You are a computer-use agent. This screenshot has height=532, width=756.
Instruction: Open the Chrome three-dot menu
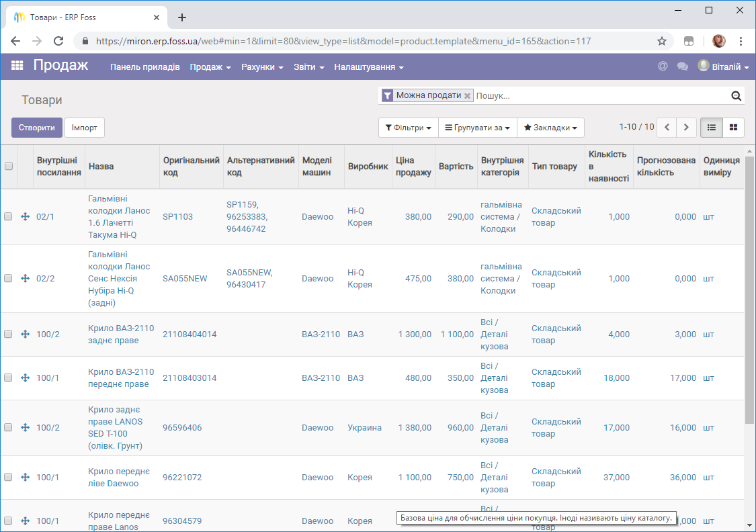[x=741, y=41]
